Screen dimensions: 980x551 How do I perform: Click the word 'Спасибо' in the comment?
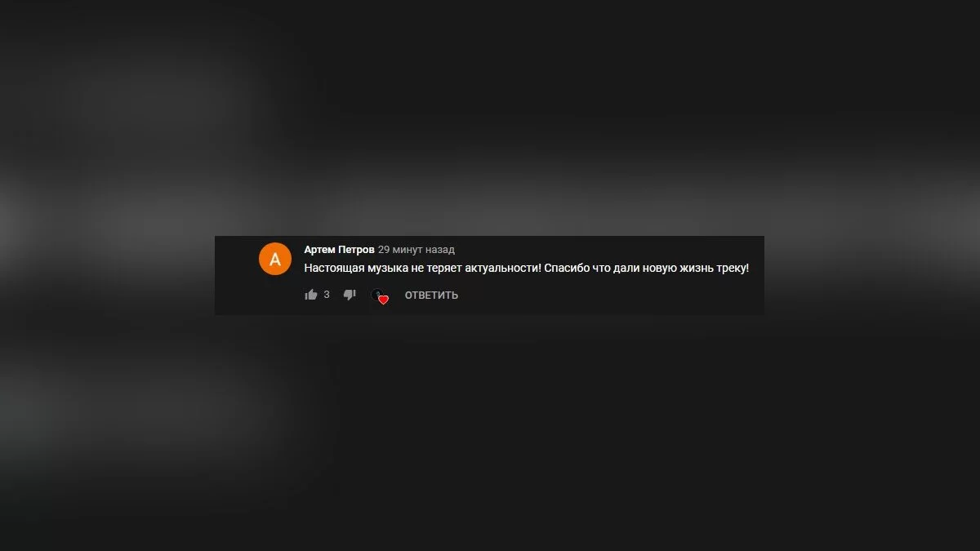pos(567,268)
